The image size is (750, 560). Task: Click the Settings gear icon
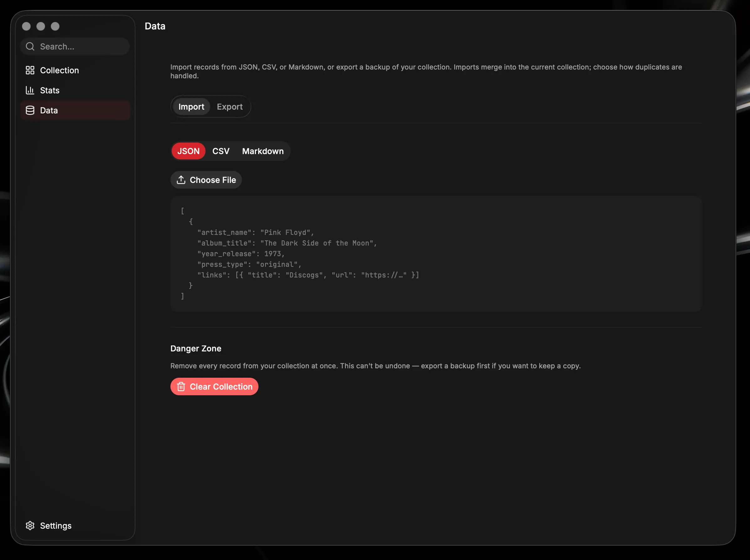(x=30, y=526)
